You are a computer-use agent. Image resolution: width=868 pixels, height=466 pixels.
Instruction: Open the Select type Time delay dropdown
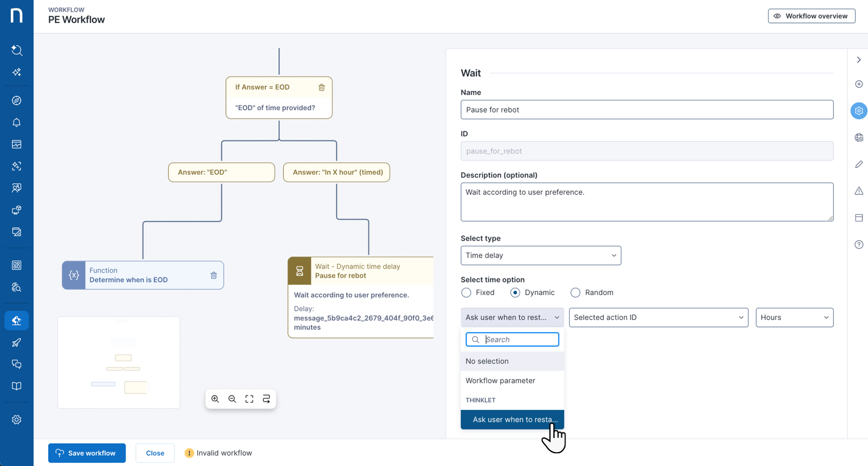[x=541, y=256]
